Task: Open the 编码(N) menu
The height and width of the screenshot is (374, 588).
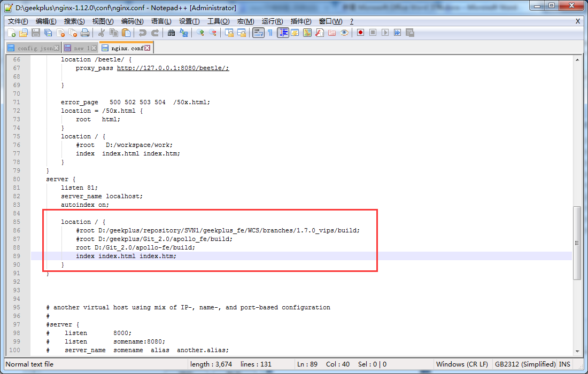Action: pyautogui.click(x=133, y=21)
